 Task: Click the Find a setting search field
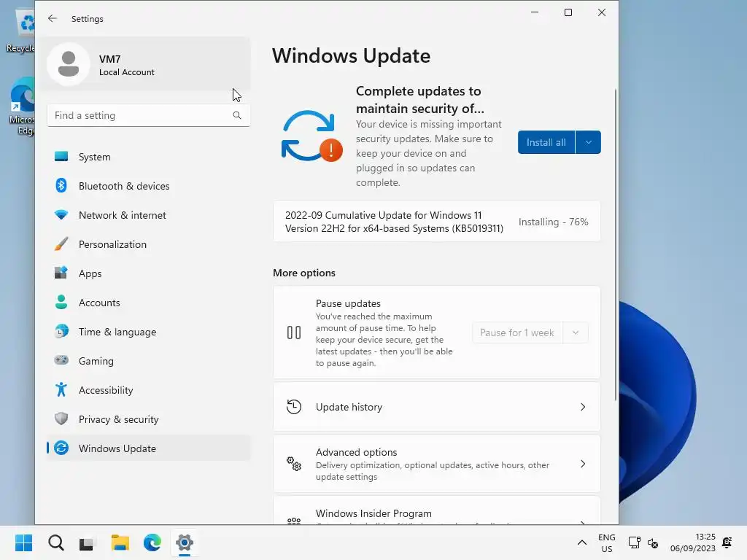(149, 115)
